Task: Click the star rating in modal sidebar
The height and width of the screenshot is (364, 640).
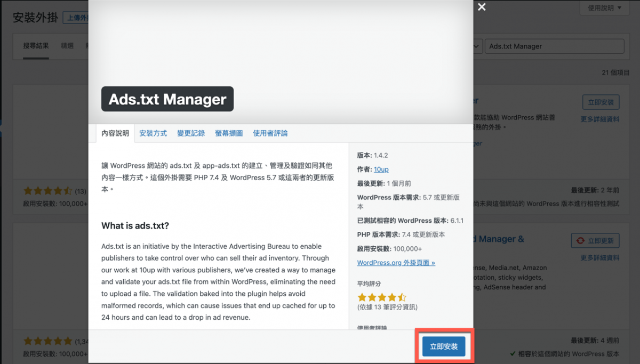Action: point(382,297)
